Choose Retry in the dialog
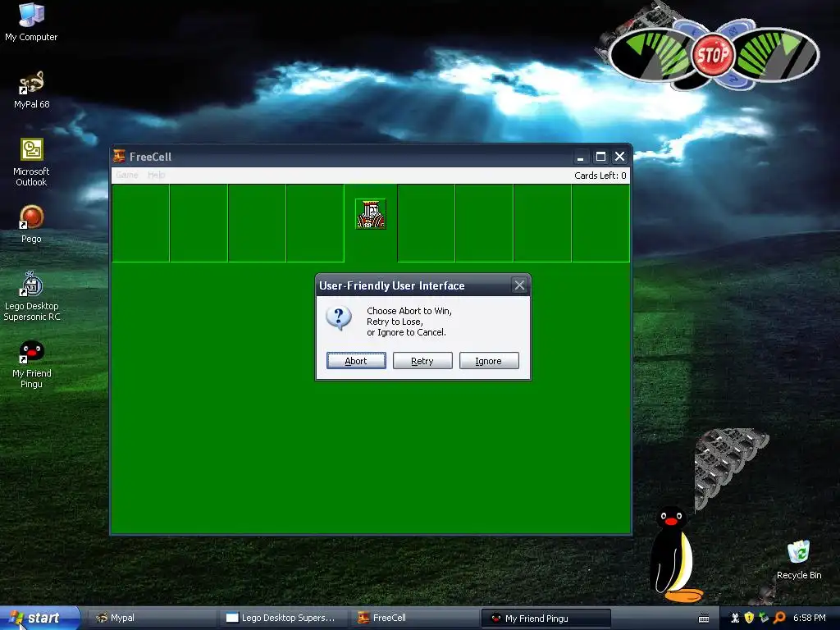Viewport: 840px width, 630px height. 422,361
